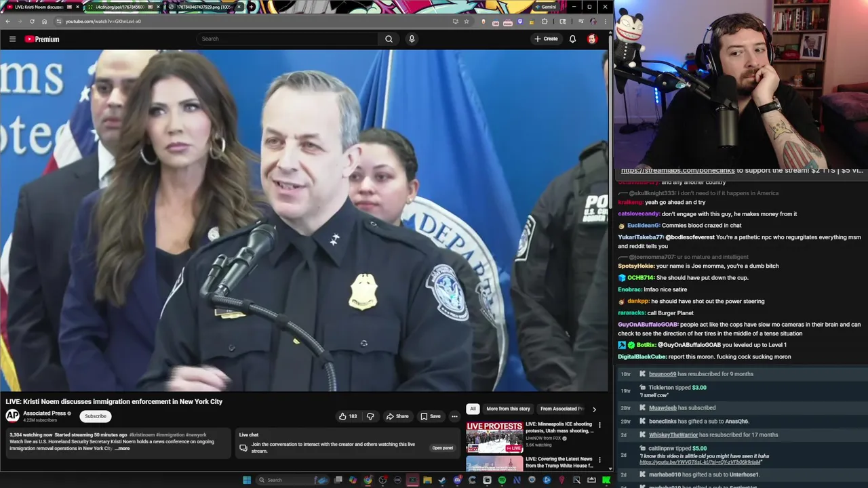Focus the YouTube search field
The image size is (868, 488).
288,39
